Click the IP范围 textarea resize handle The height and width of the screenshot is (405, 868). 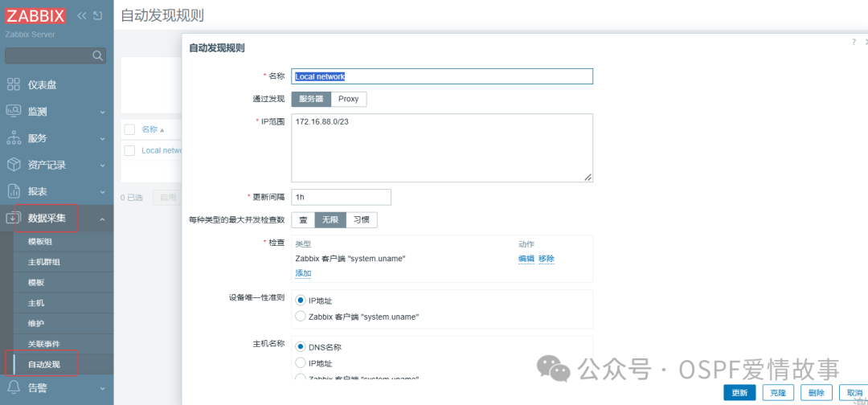coord(588,177)
